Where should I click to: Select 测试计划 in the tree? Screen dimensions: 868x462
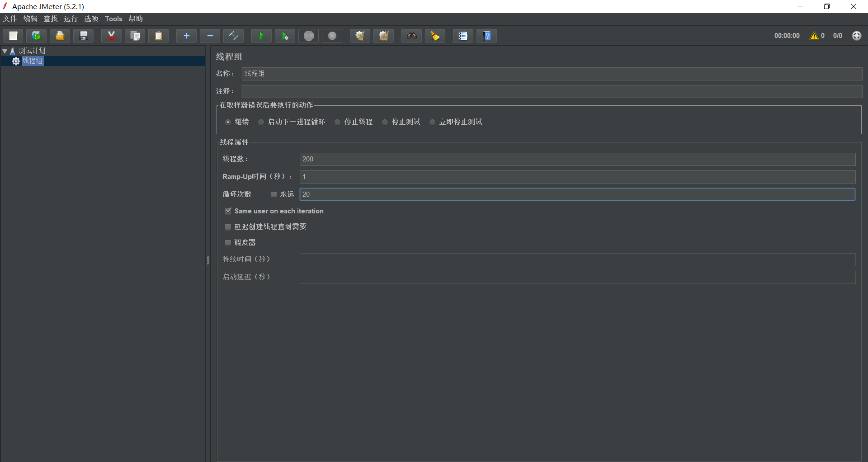click(x=32, y=51)
